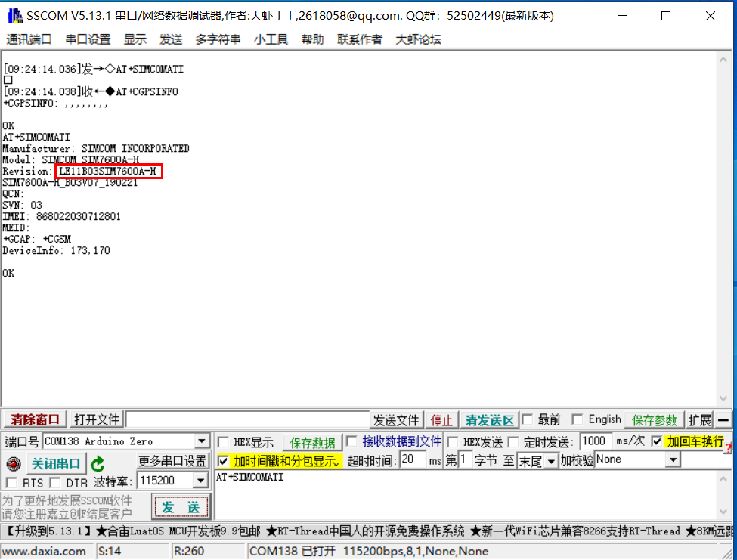Open the 联系作者 menu
Image resolution: width=737 pixels, height=560 pixels.
[360, 39]
